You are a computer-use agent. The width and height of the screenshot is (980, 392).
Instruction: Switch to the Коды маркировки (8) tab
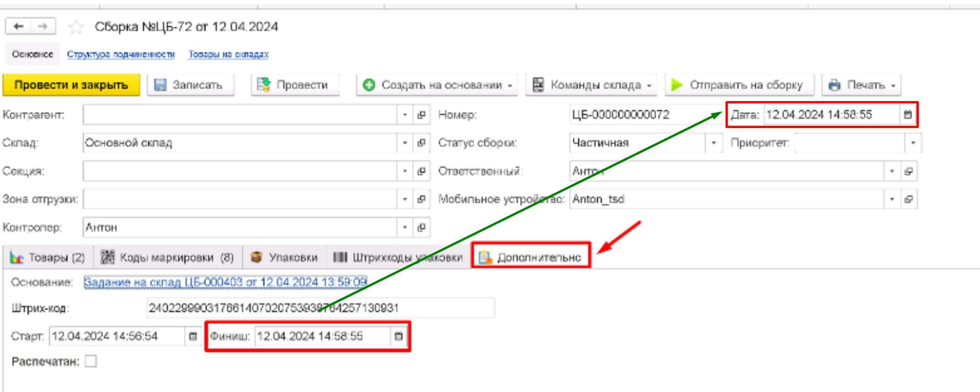click(x=168, y=258)
